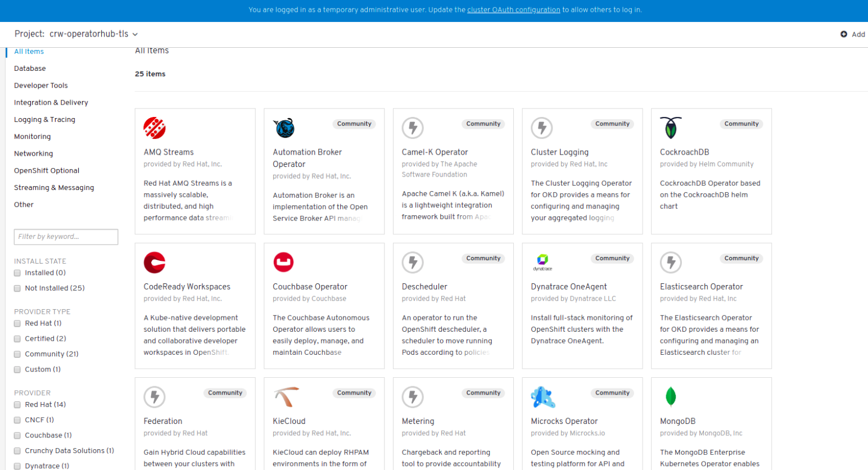This screenshot has width=868, height=470.
Task: Select the Couchbase Operator icon
Action: (284, 263)
